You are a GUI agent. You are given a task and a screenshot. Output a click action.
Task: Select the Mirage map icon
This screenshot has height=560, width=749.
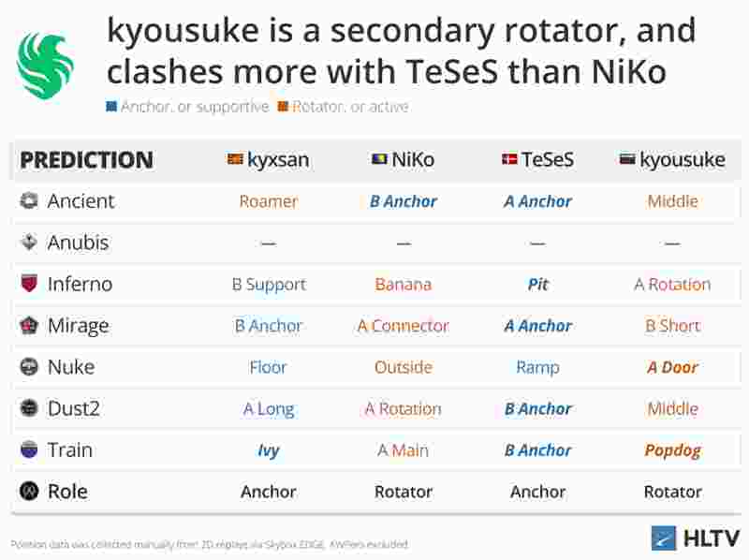pyautogui.click(x=29, y=326)
